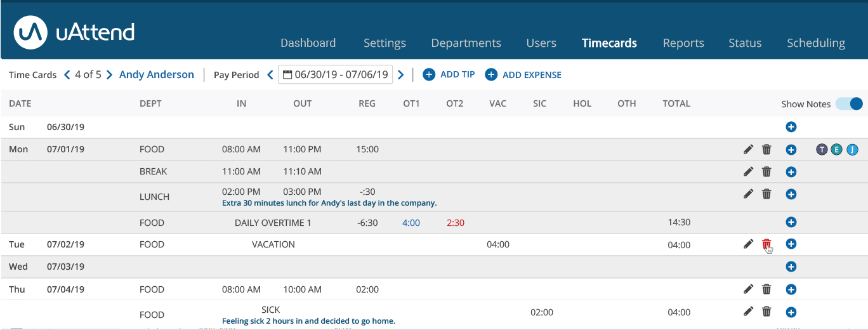Delete the Thursday SICK entry
868x330 pixels.
pos(766,312)
